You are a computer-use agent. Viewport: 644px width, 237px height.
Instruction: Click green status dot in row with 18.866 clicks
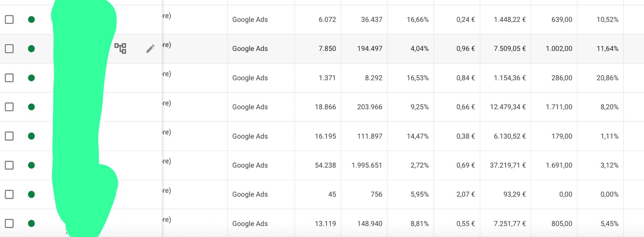coord(31,107)
